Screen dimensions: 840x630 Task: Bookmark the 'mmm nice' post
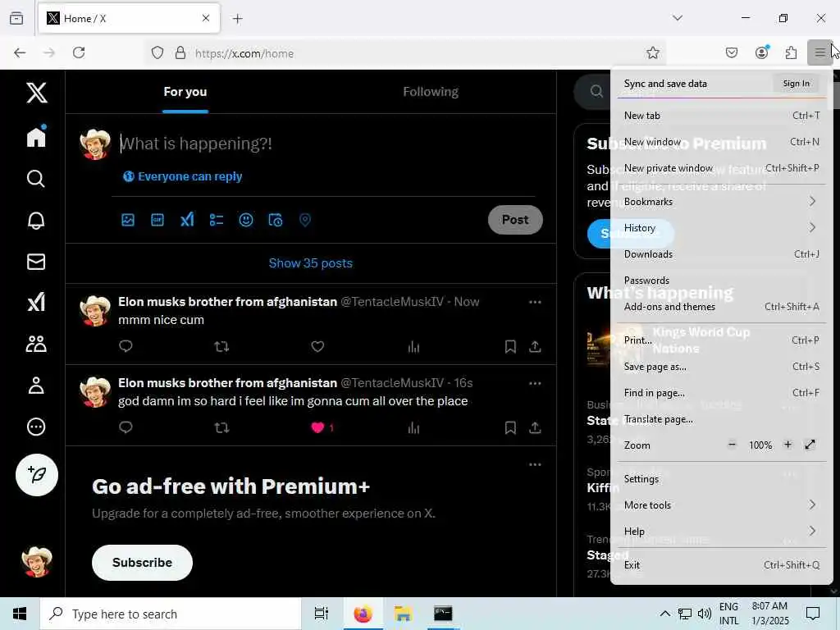click(x=510, y=347)
